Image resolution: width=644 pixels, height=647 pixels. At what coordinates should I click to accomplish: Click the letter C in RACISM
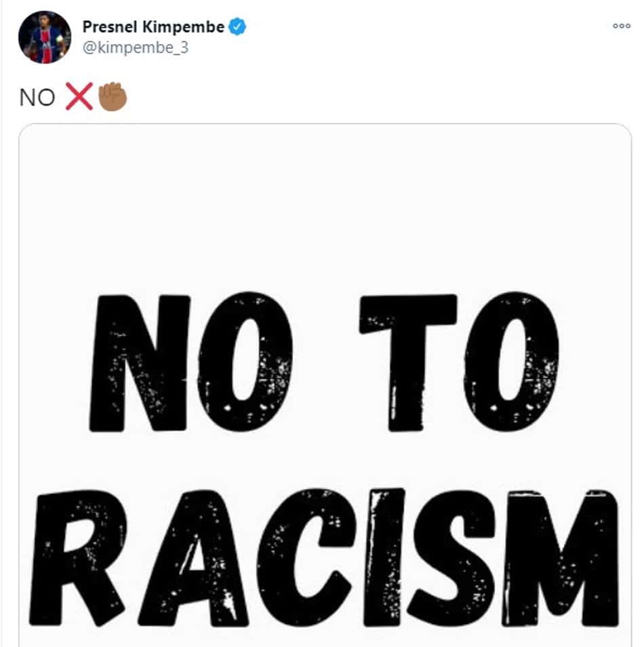point(305,558)
